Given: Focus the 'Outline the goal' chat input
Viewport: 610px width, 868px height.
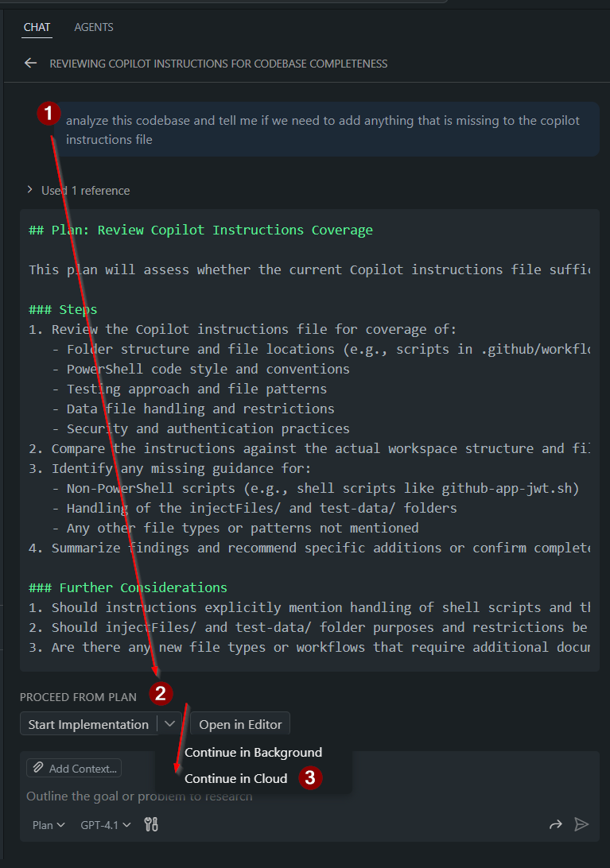Looking at the screenshot, I should [140, 796].
